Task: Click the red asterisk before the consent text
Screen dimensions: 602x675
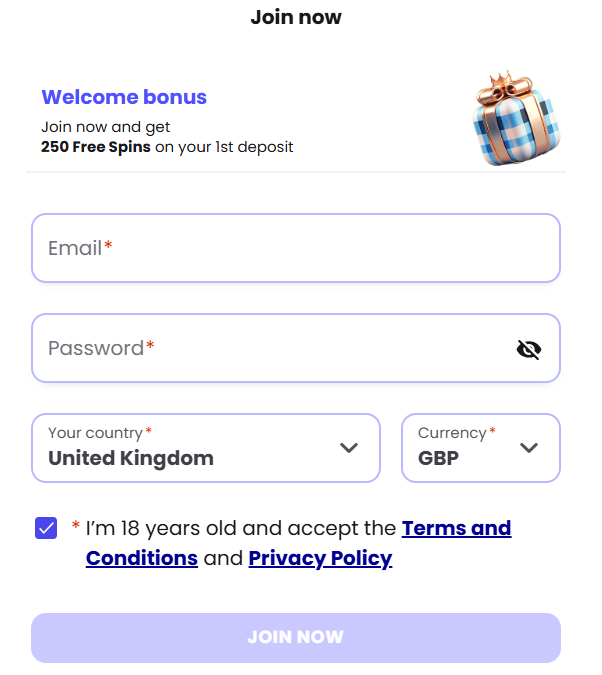Action: pos(75,527)
